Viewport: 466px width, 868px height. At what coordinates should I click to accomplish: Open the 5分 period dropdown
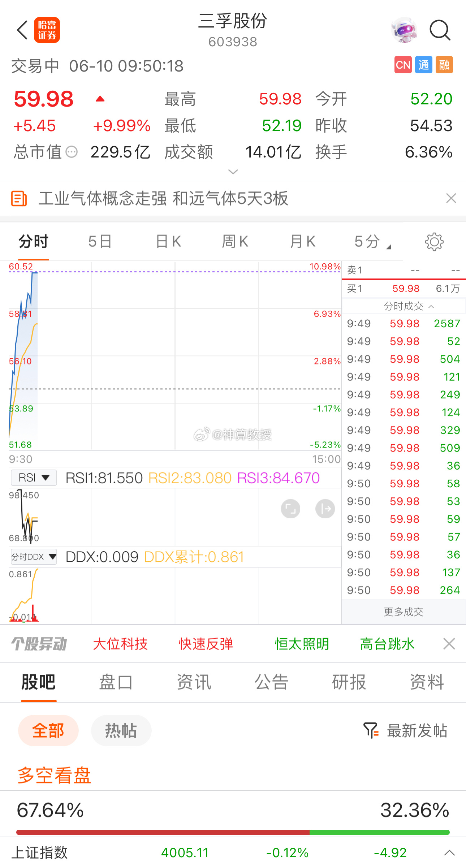(372, 242)
